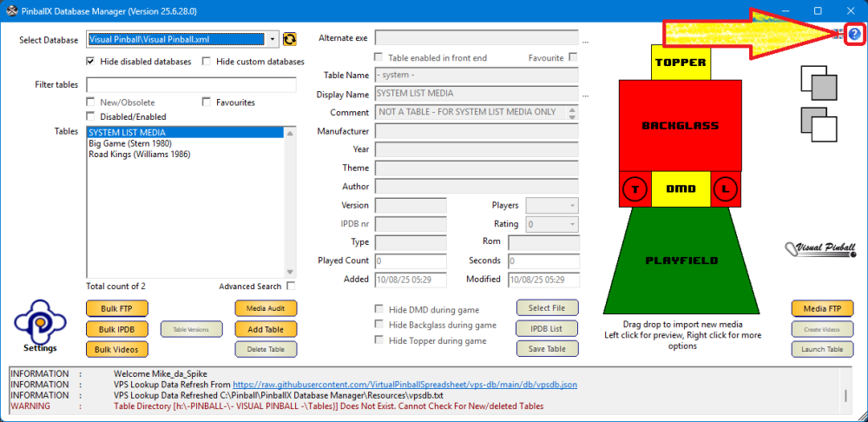Click the Comment field spinner arrows

click(572, 113)
